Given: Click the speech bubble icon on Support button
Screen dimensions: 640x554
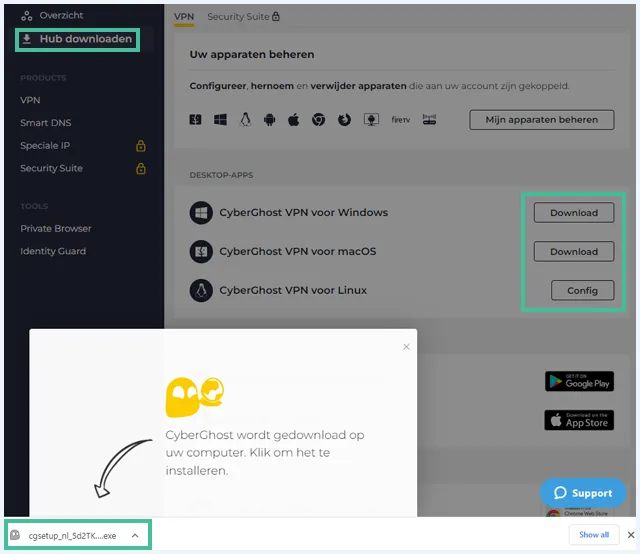Looking at the screenshot, I should point(560,493).
